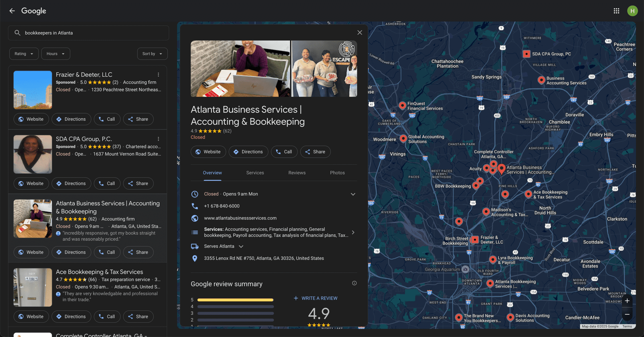Click the phone number +1 678-840-6000
Image resolution: width=644 pixels, height=337 pixels.
[x=222, y=206]
